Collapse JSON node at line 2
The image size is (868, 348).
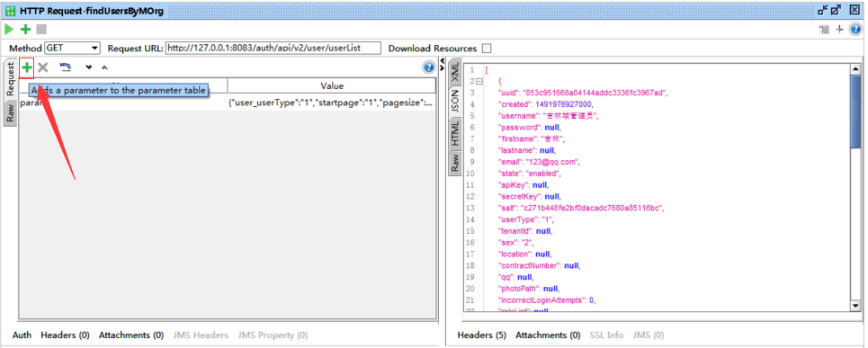(x=479, y=82)
